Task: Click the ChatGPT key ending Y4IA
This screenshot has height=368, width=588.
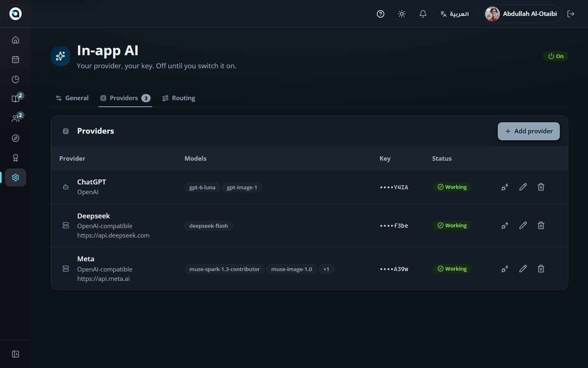Action: (394, 187)
